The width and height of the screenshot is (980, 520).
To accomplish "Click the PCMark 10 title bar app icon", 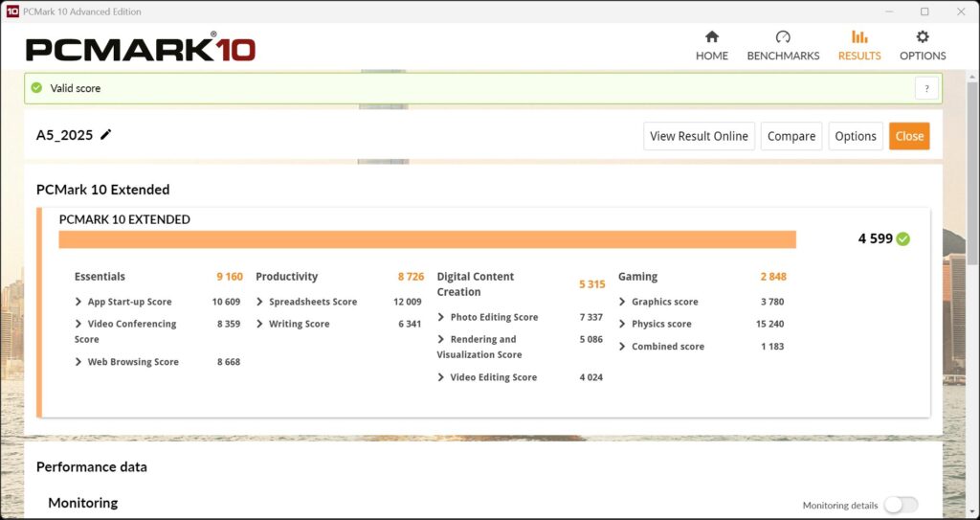I will tap(12, 11).
